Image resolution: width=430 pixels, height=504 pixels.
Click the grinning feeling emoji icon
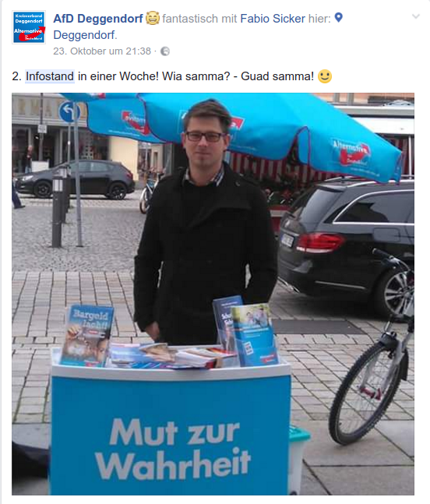[153, 18]
